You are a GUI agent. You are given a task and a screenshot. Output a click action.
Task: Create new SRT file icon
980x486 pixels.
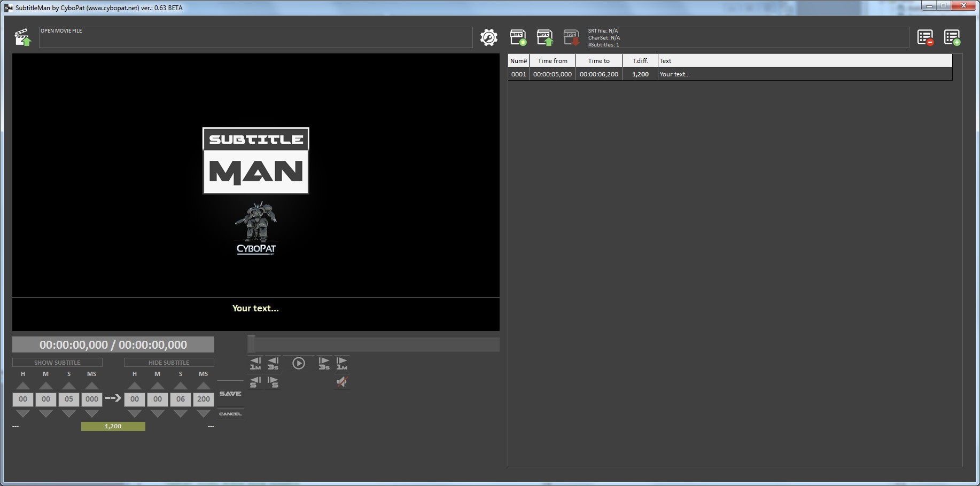518,37
